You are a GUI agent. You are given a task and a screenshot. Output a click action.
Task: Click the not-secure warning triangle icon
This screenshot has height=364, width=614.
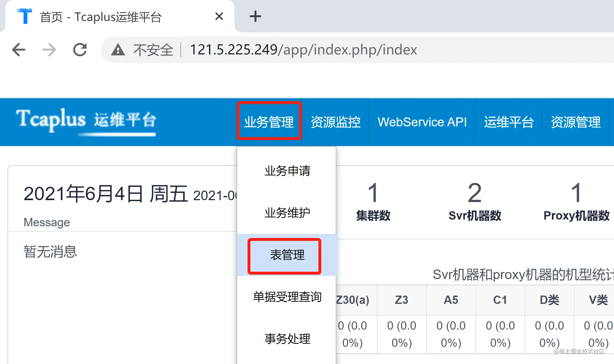pos(118,50)
